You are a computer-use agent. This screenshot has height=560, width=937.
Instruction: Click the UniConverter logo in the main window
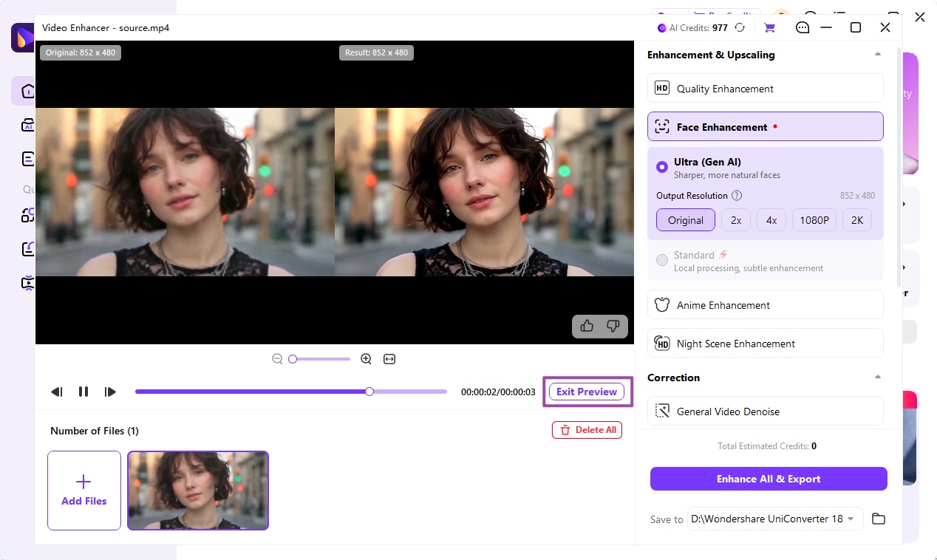pyautogui.click(x=23, y=37)
